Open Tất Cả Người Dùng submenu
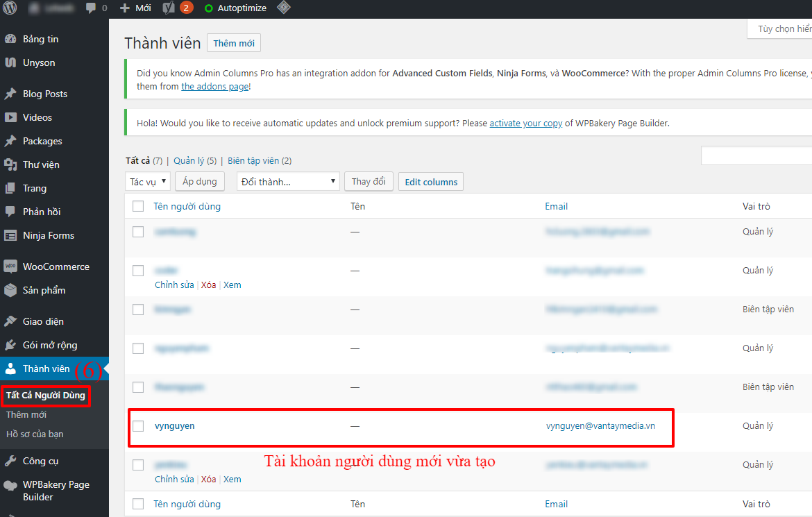Viewport: 812px width, 517px height. (x=46, y=396)
